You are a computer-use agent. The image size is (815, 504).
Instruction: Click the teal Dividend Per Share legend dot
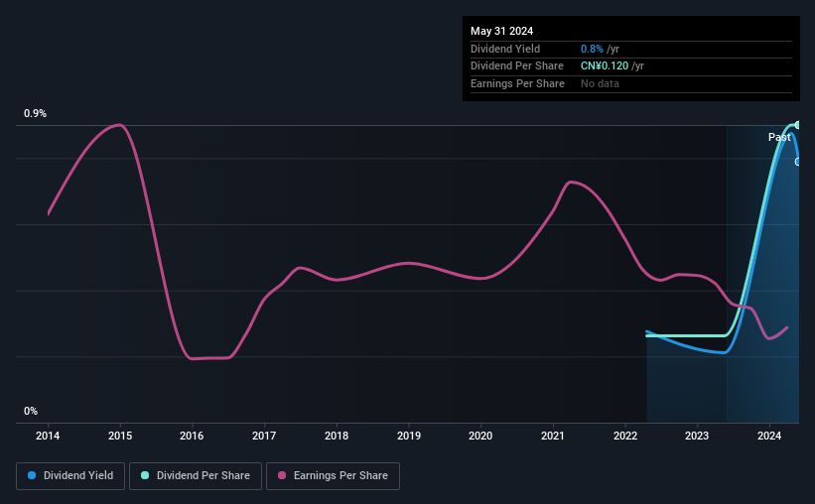(145, 475)
